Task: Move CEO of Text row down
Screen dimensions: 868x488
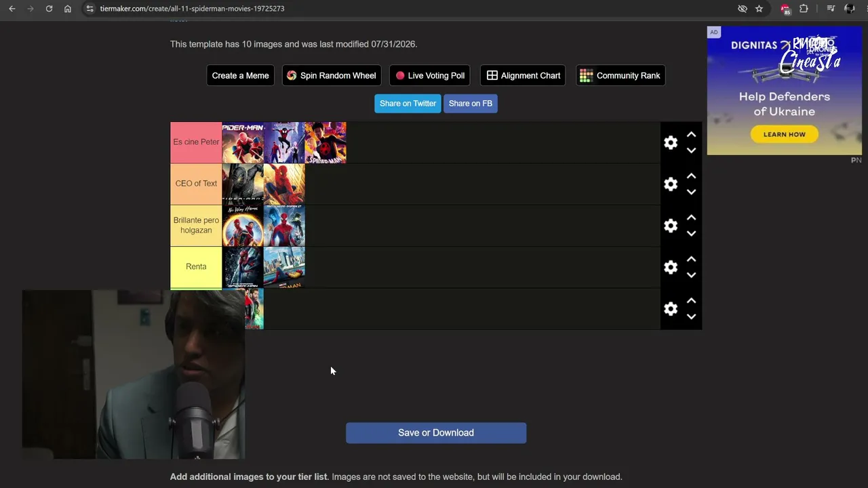Action: 691,192
